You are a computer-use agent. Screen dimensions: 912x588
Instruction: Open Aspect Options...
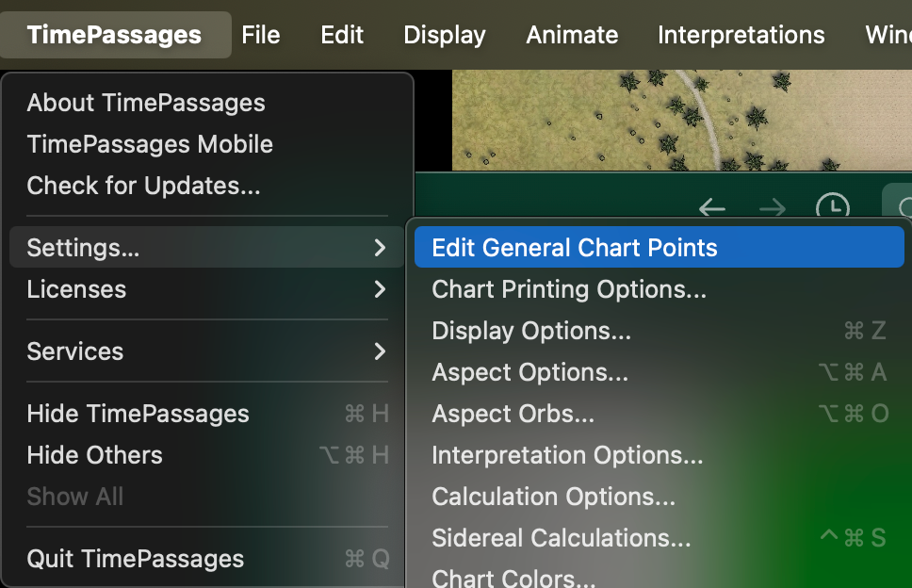point(659,371)
